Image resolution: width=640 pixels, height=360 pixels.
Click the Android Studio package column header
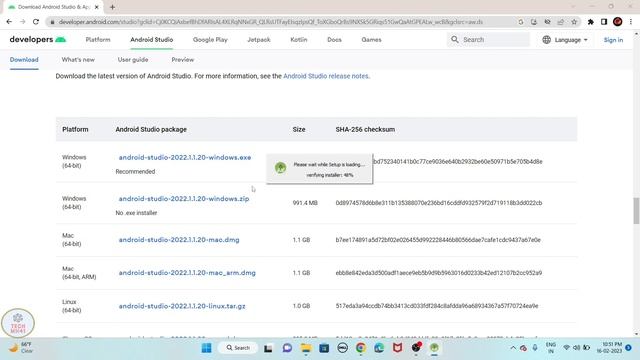coord(151,129)
